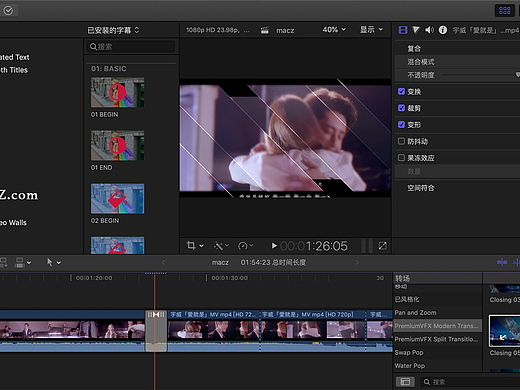The width and height of the screenshot is (520, 390).
Task: Go forward in timeline history arrow
Action: click(x=357, y=263)
